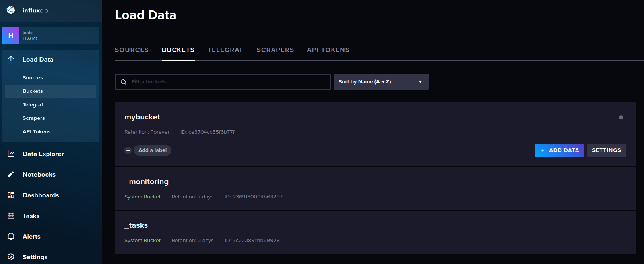Focus the Filter buckets search field
The width and height of the screenshot is (644, 264).
[223, 82]
